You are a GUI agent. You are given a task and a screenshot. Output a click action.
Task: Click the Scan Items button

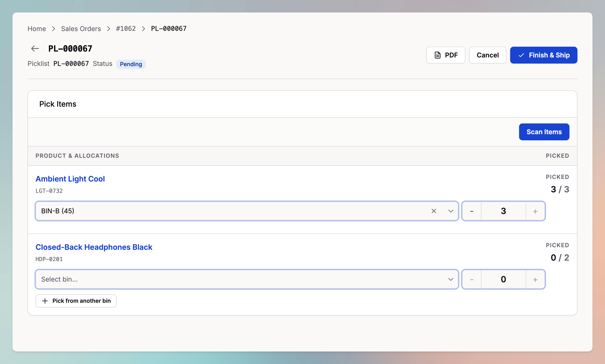(x=544, y=132)
